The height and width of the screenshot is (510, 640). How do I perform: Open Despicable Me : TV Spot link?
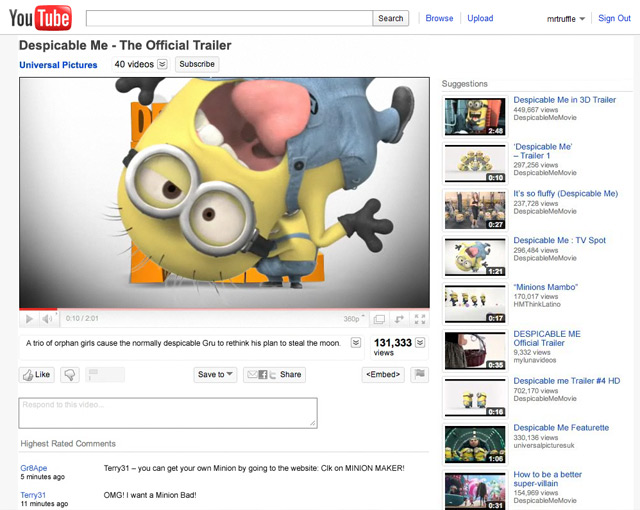coord(560,240)
